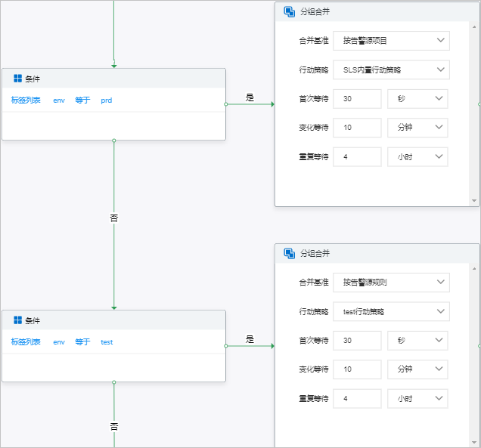481x448 pixels.
Task: Click the group merge icon on the test行动策略 panel
Action: (289, 253)
